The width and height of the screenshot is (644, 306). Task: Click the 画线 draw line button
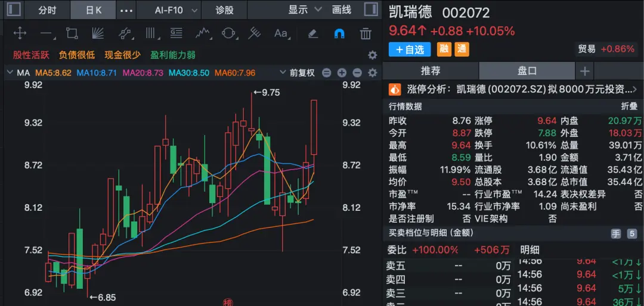pos(342,10)
